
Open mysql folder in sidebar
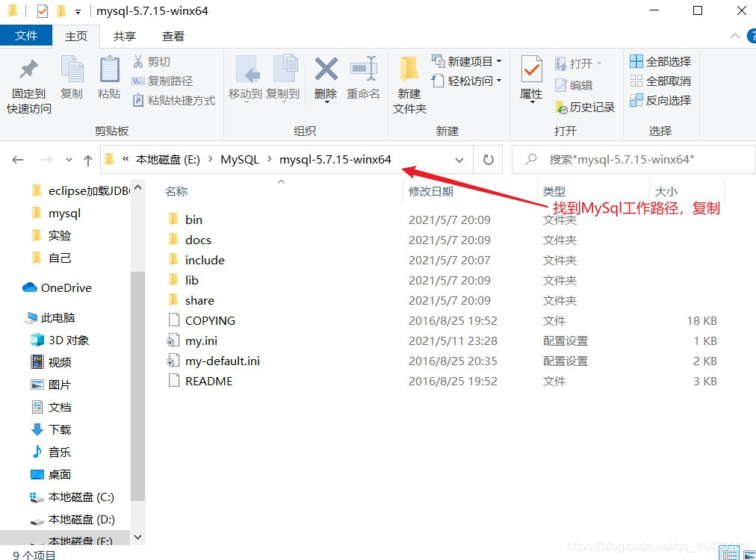coord(64,214)
